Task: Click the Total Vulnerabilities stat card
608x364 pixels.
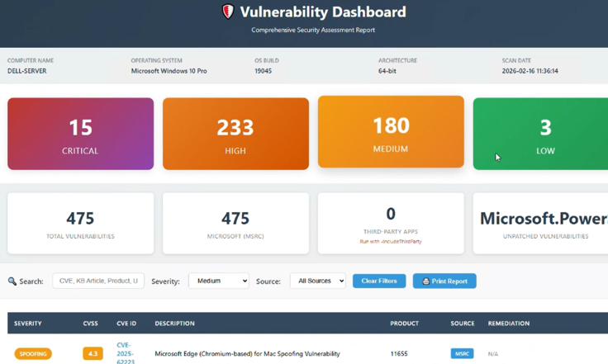Action: [x=81, y=224]
